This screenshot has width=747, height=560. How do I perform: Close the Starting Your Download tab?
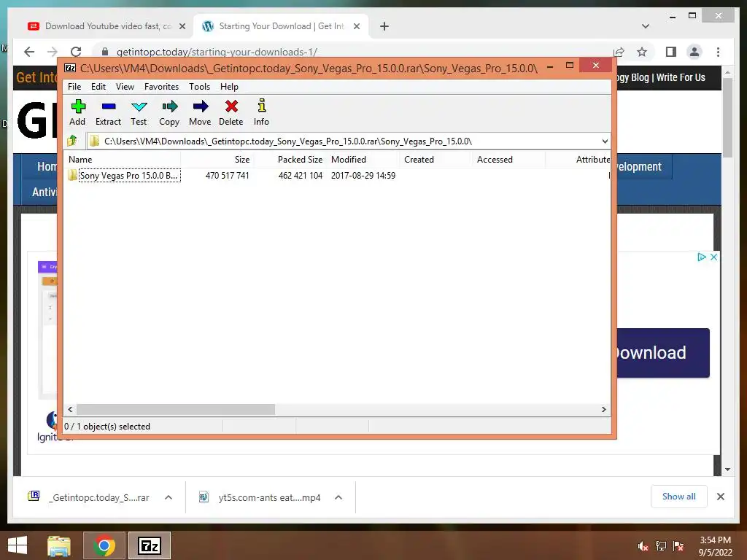[356, 26]
